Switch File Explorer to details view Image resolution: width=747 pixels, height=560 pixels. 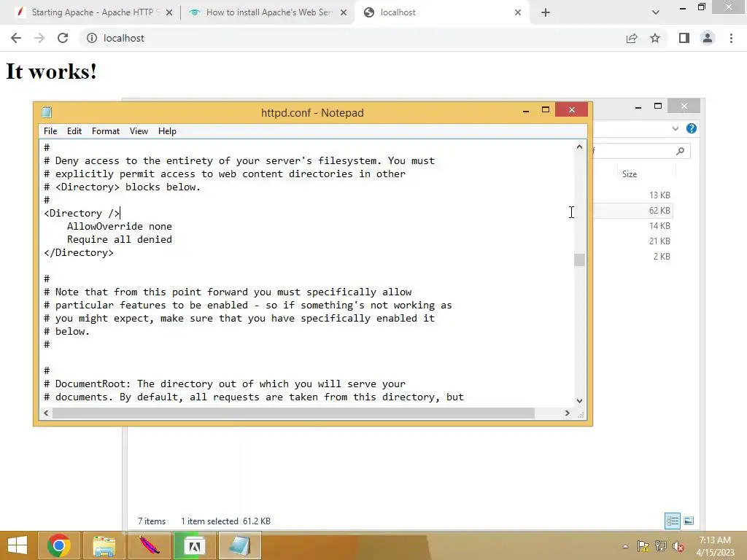(x=673, y=521)
